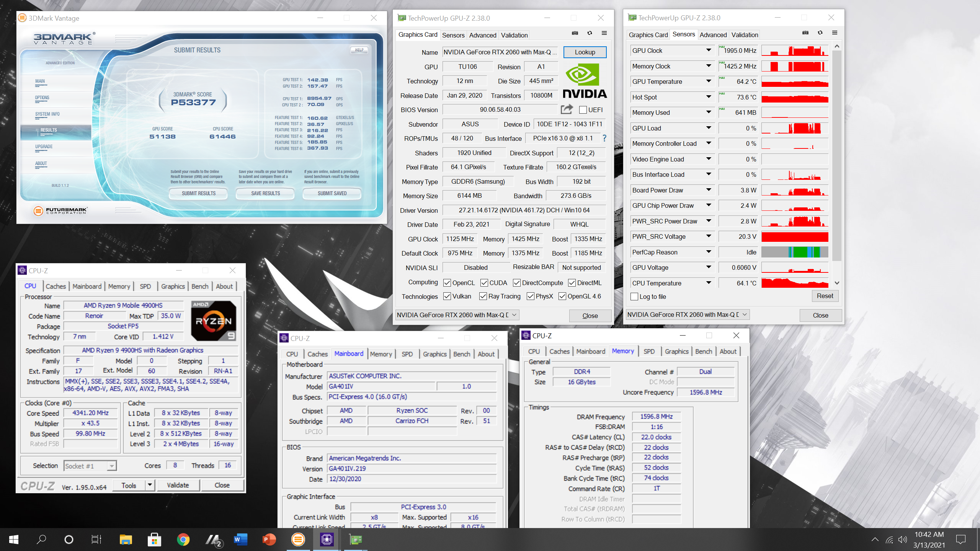Toggle the CUDA checkbox
980x551 pixels.
coord(484,283)
